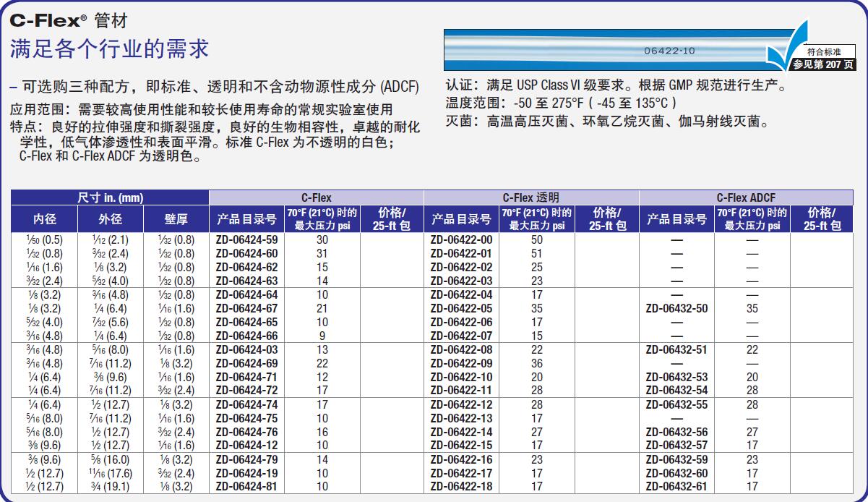The width and height of the screenshot is (868, 502).
Task: Click catalog number ZD-06424-19
Action: [246, 473]
